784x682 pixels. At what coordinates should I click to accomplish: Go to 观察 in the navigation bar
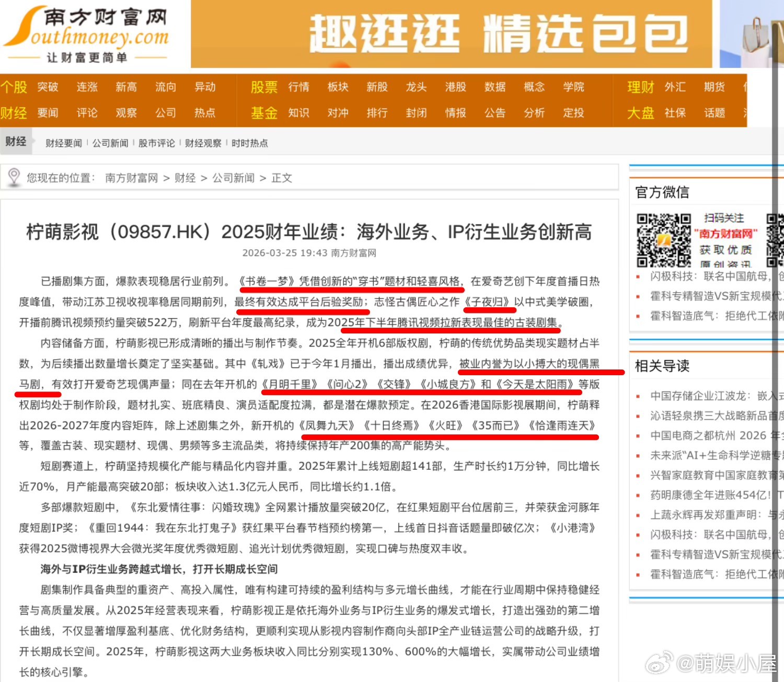(126, 113)
